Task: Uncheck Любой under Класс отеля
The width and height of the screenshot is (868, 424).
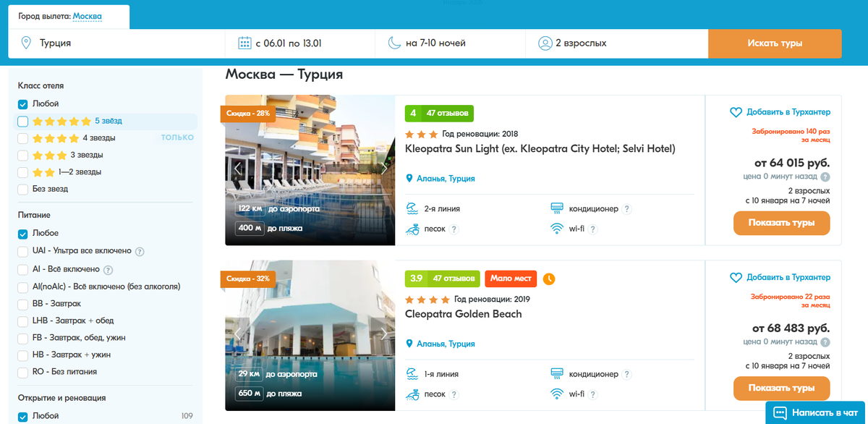Action: point(23,104)
